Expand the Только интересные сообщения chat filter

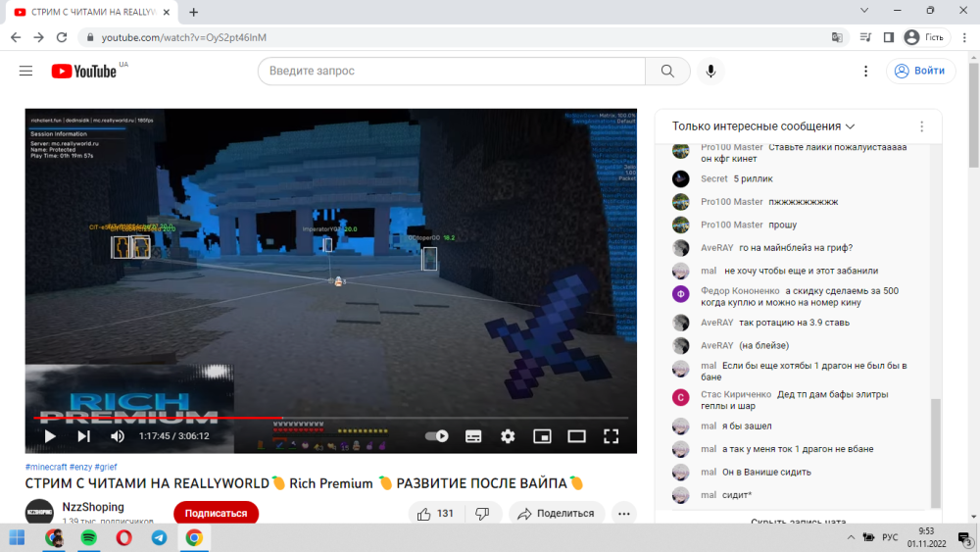(x=763, y=126)
